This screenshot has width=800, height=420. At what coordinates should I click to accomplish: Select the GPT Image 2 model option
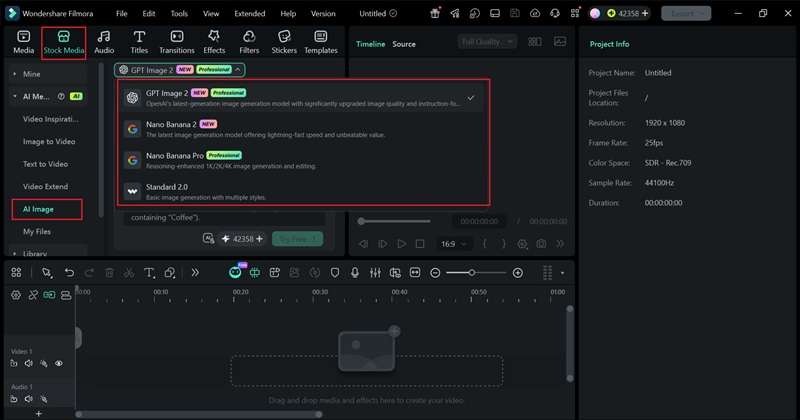(x=303, y=98)
